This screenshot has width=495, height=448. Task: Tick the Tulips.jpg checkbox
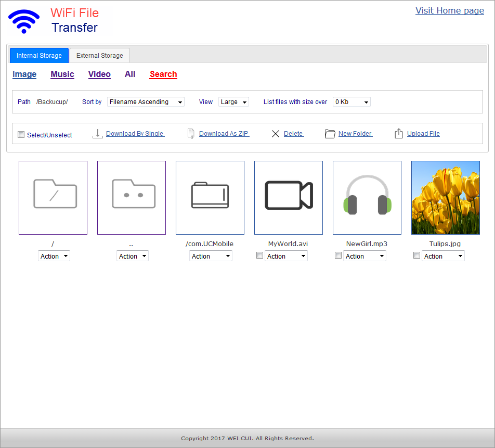click(x=417, y=255)
